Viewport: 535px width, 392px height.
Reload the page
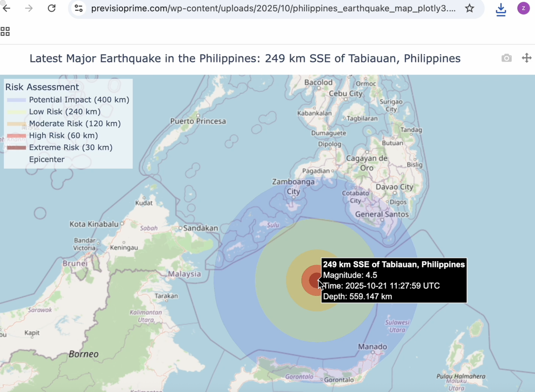coord(51,9)
